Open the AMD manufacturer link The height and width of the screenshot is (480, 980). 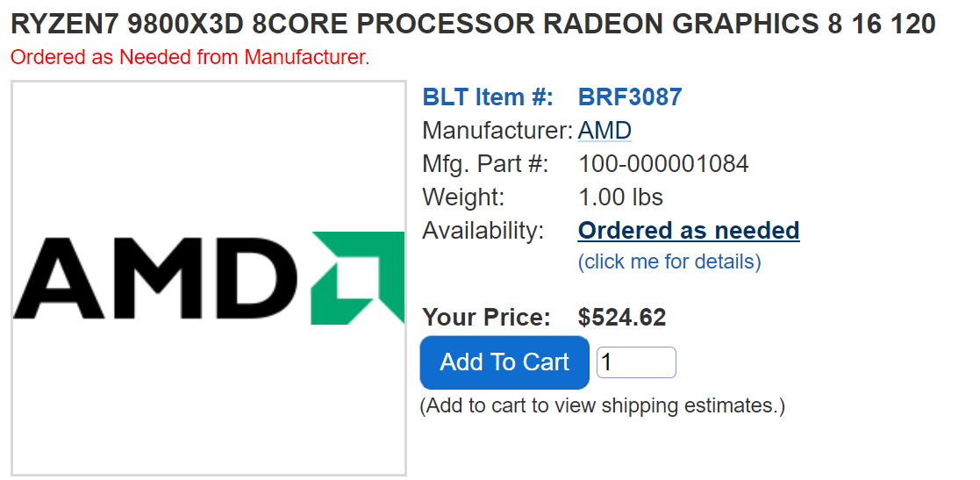[x=604, y=131]
